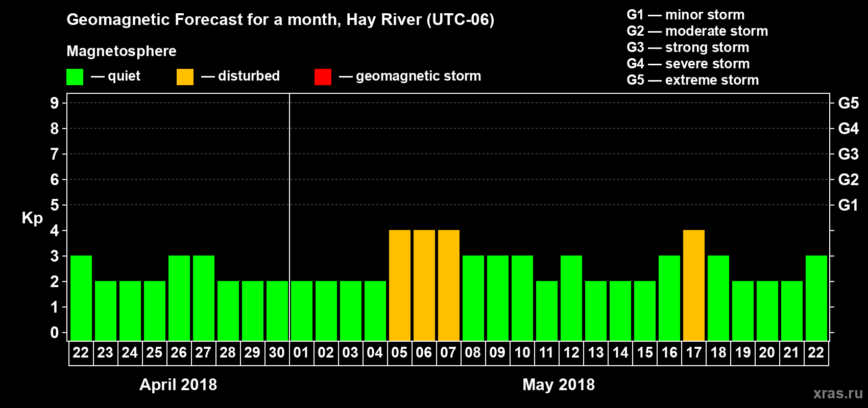Click the 'April 2018' month label
The height and width of the screenshot is (408, 868).
coord(178,385)
